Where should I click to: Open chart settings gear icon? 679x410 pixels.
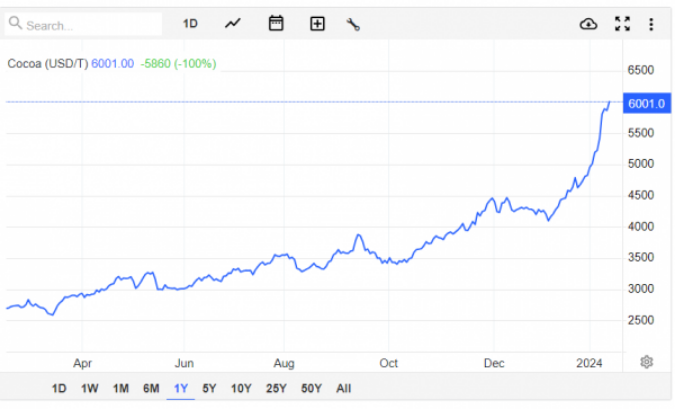(647, 361)
